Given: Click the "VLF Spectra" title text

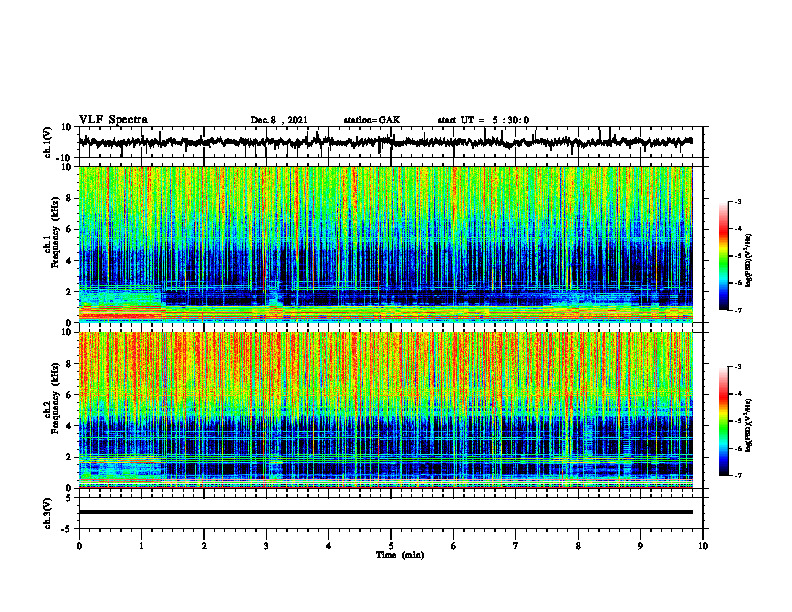Looking at the screenshot, I should pos(113,120).
